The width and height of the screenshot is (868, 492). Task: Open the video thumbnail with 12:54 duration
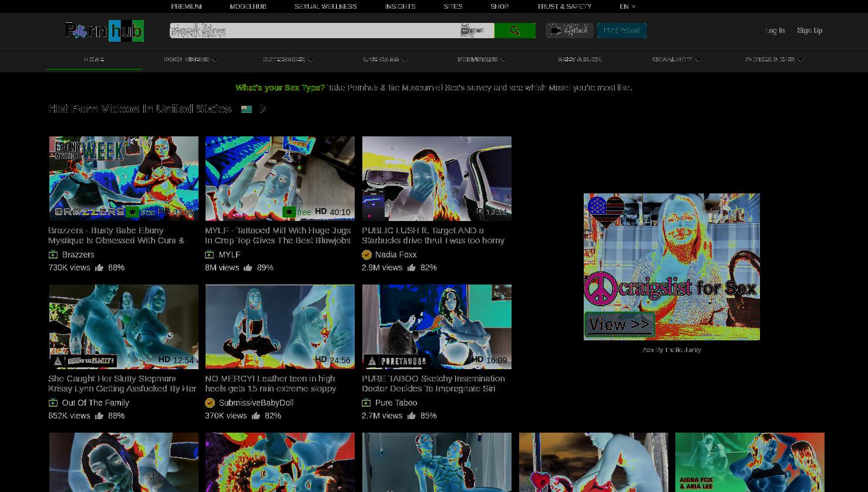coord(123,327)
